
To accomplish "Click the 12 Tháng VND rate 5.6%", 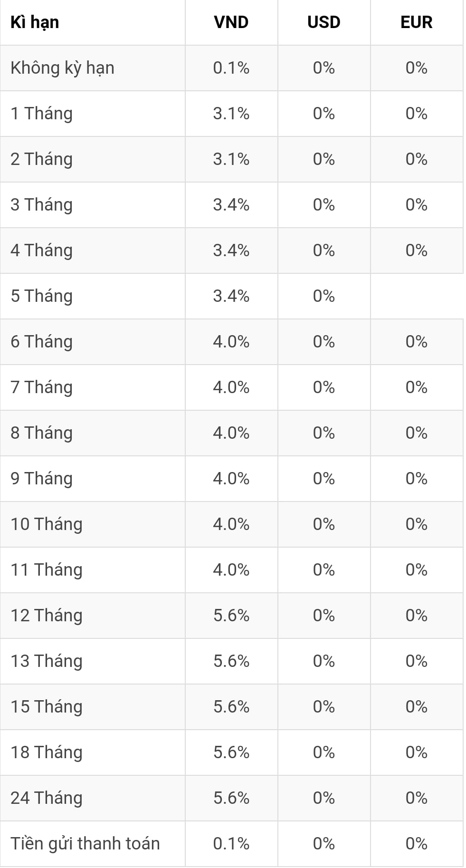I will click(231, 616).
